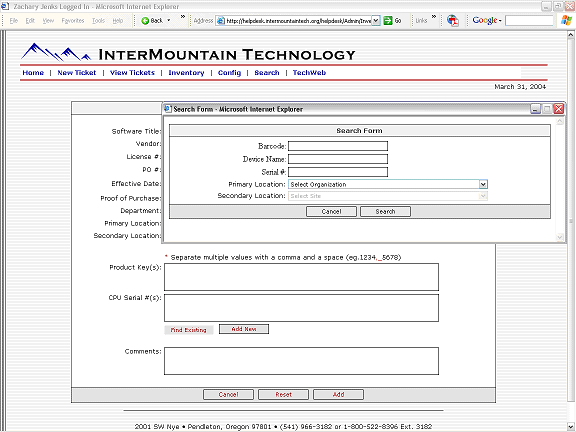This screenshot has height=432, width=576.
Task: Click the Search Form window title icon
Action: point(168,109)
